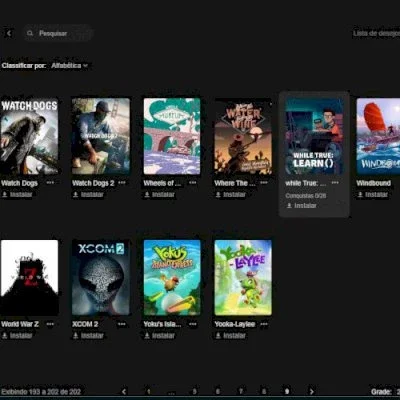Open three-dot menu for Where The...
Viewport: 400px width, 400px height.
point(264,183)
